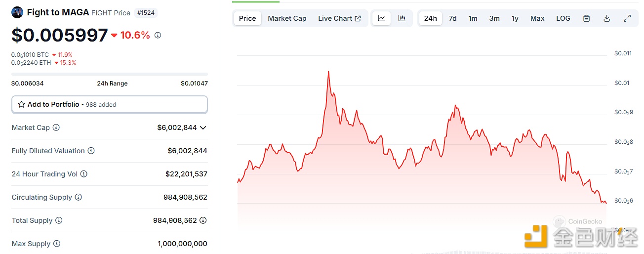
Task: Set chart range to Max
Action: coord(537,18)
